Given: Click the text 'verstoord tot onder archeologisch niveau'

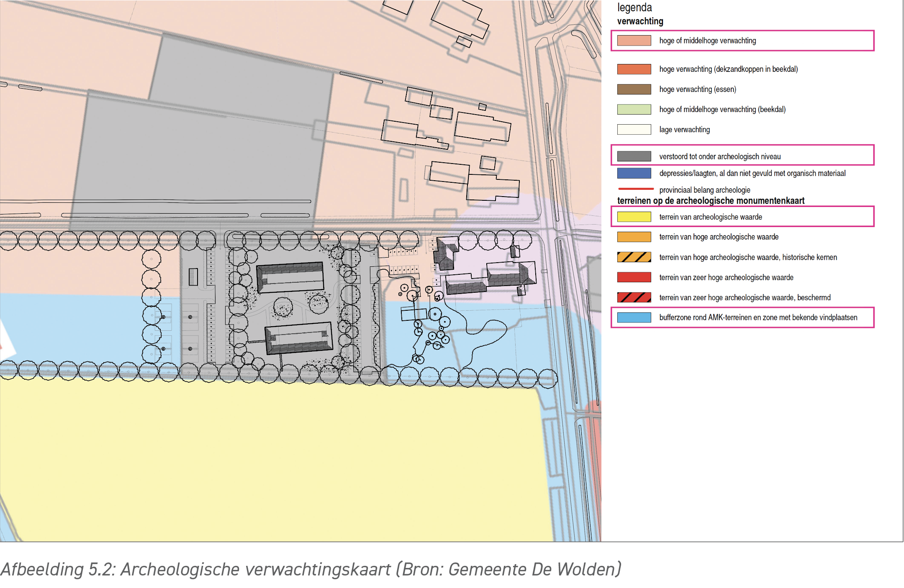Looking at the screenshot, I should pyautogui.click(x=720, y=156).
